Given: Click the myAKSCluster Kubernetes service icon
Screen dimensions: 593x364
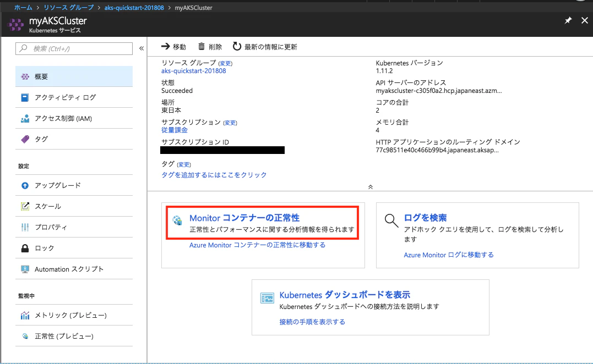Looking at the screenshot, I should (15, 25).
